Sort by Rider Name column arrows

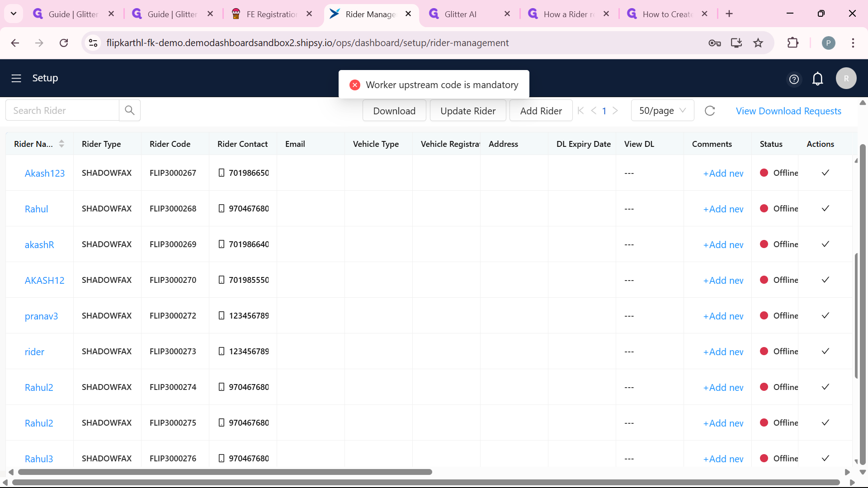pyautogui.click(x=61, y=144)
